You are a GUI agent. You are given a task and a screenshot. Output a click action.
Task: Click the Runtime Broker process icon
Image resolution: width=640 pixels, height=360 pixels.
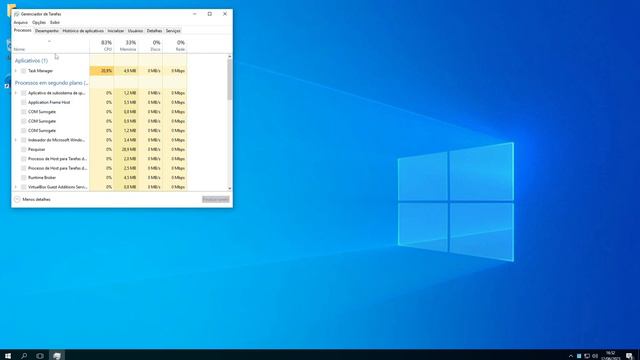click(x=24, y=178)
